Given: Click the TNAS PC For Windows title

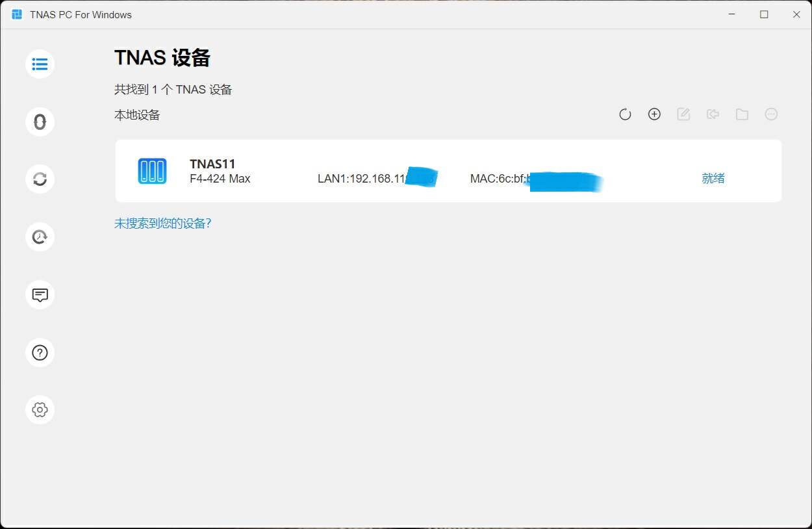Looking at the screenshot, I should pyautogui.click(x=81, y=15).
